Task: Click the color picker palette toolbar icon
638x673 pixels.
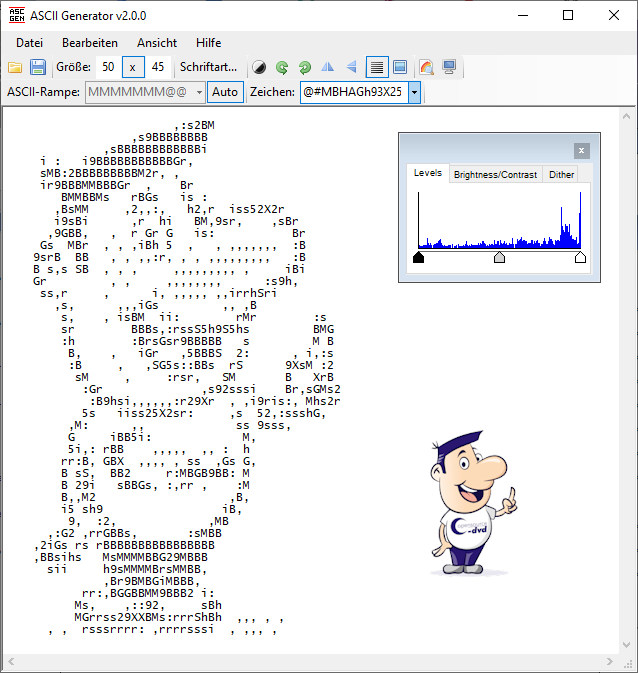Action: click(426, 67)
